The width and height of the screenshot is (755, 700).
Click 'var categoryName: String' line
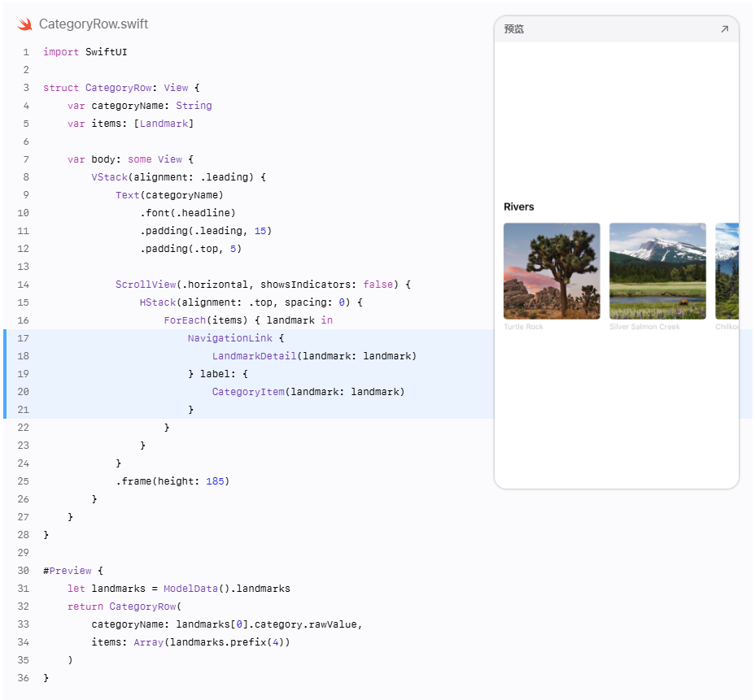click(140, 106)
